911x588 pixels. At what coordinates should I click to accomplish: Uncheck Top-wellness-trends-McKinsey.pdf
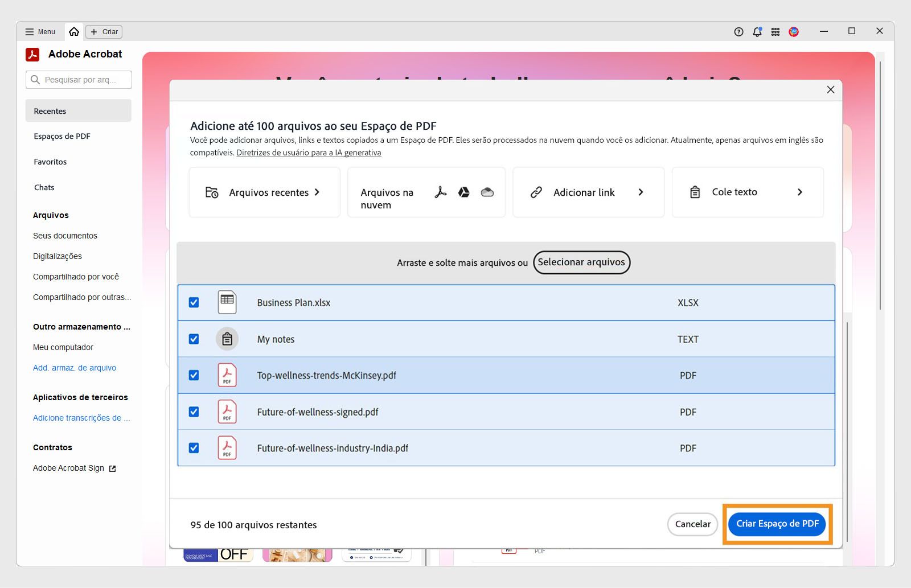point(194,375)
